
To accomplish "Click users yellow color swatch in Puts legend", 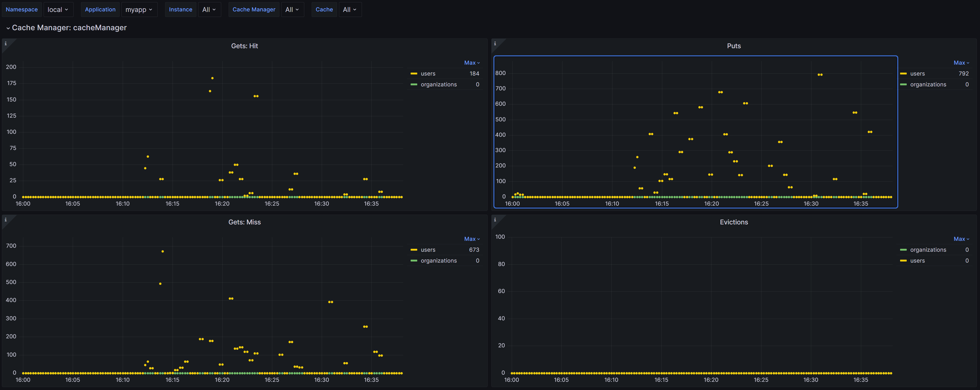I will click(x=904, y=73).
